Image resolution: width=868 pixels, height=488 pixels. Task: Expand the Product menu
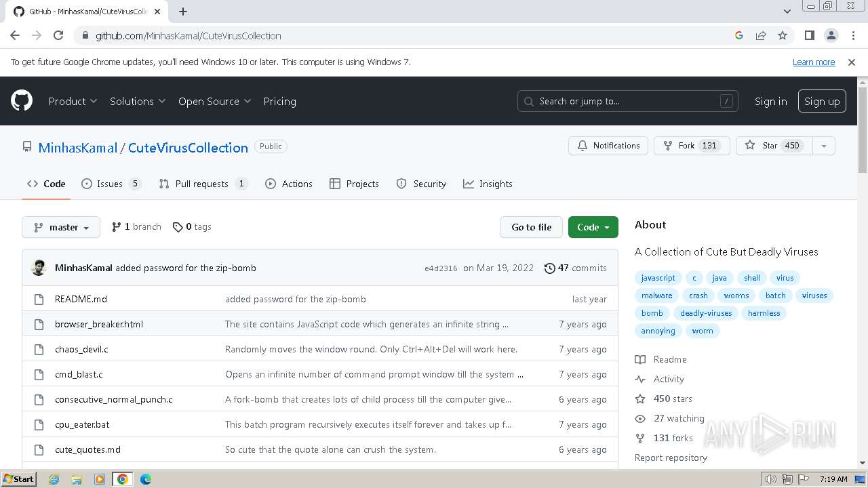point(73,101)
